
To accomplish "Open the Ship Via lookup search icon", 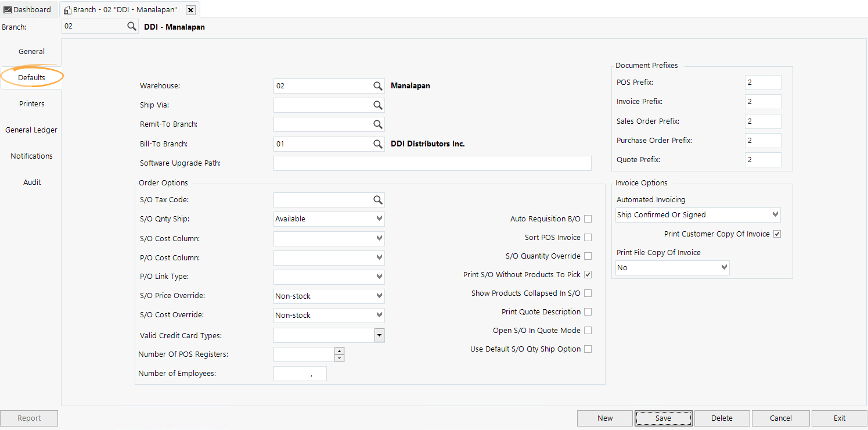I will pyautogui.click(x=378, y=105).
